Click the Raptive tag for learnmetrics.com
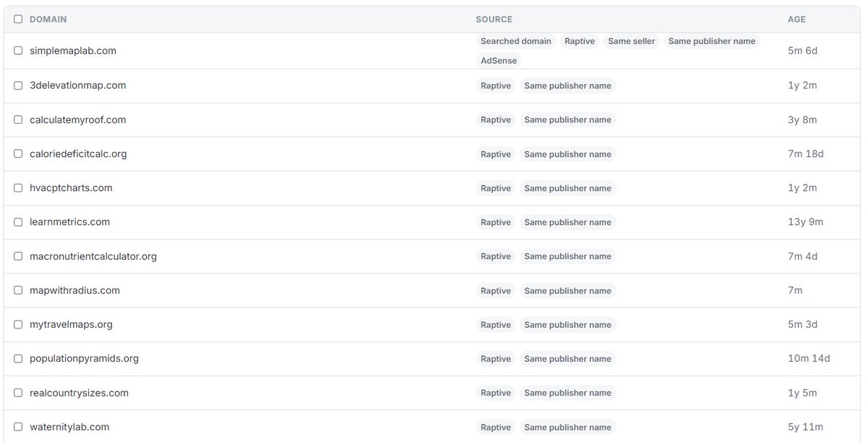Viewport: 868px width, 442px height. 495,222
